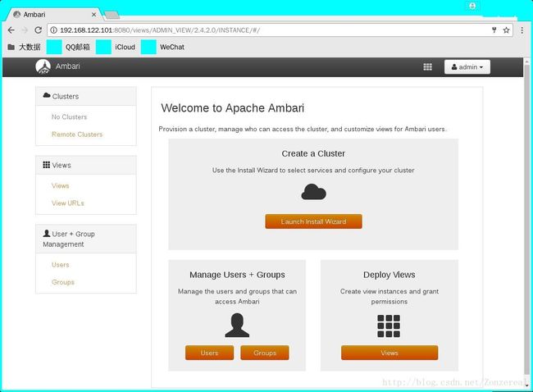Click the large grid icon under Deploy Views
Viewport: 533px width, 392px height.
click(389, 326)
